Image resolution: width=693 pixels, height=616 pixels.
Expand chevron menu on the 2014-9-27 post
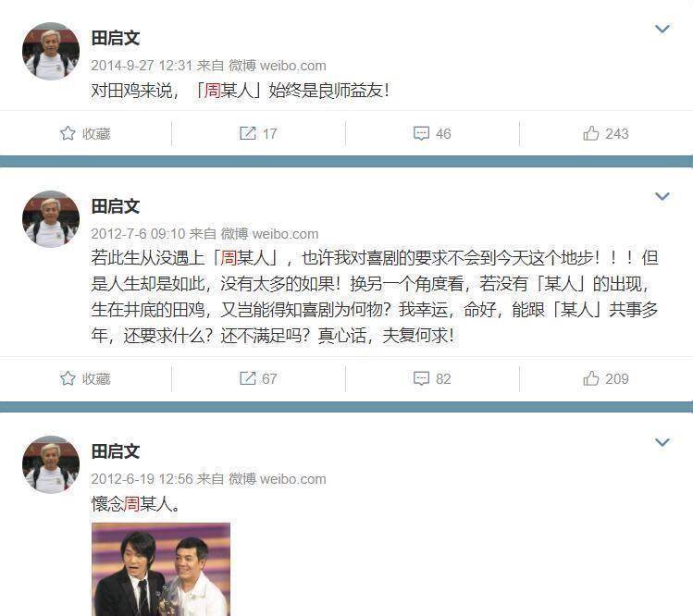(x=662, y=30)
